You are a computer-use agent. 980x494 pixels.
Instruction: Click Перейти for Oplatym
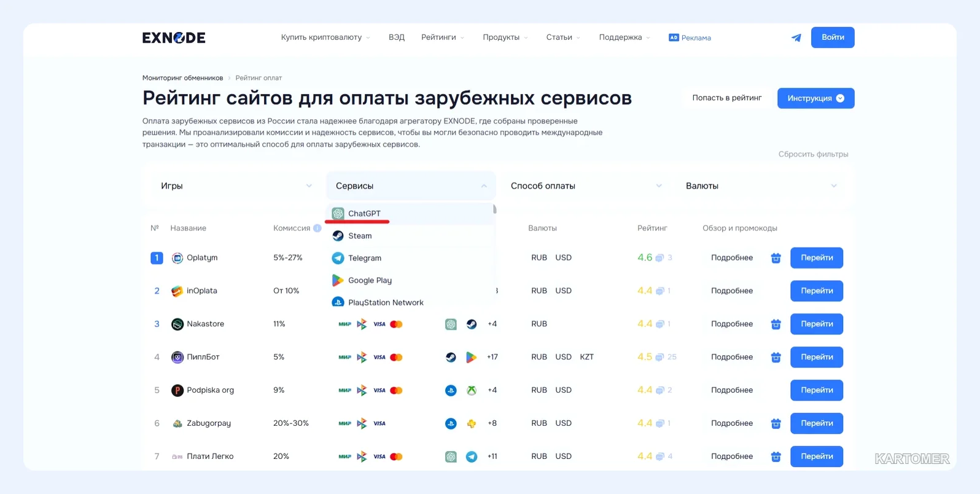817,258
